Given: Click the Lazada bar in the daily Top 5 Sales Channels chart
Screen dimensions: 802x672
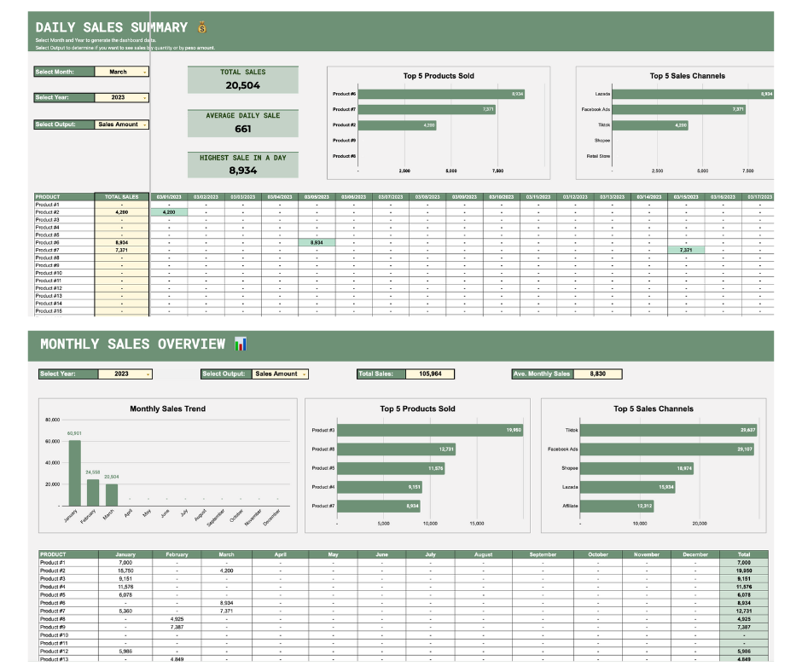Looking at the screenshot, I should coord(693,94).
